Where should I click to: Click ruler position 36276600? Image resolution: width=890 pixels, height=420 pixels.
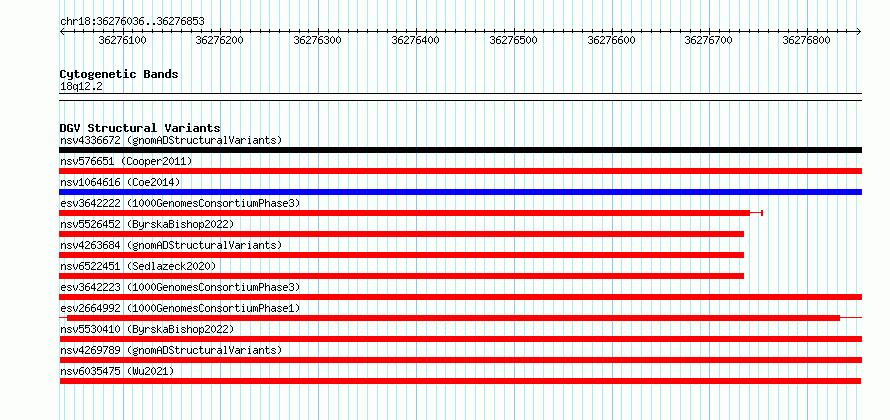(x=611, y=41)
